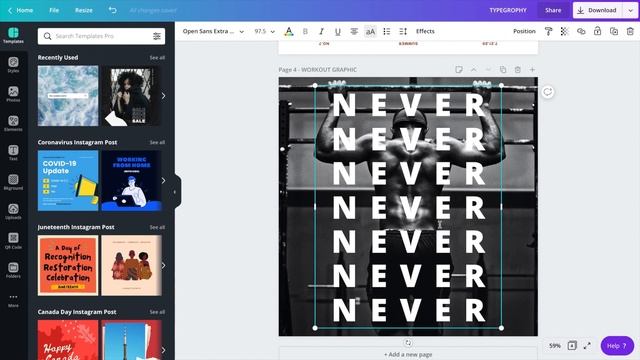Open the QR Code sidebar tab
Viewport: 640px width, 360px height.
(13, 241)
